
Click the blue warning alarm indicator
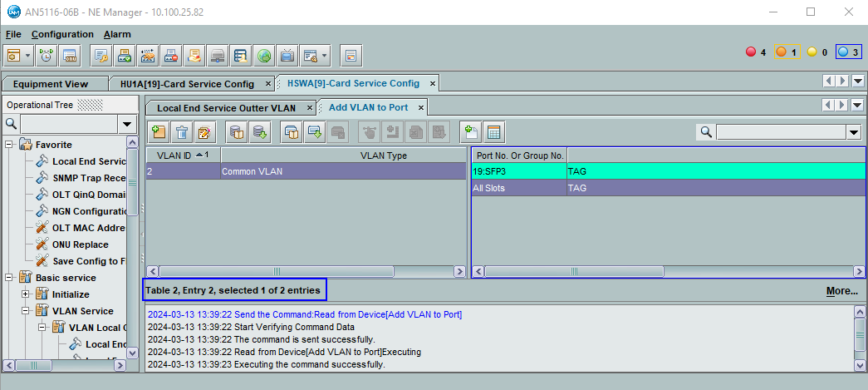click(x=848, y=52)
